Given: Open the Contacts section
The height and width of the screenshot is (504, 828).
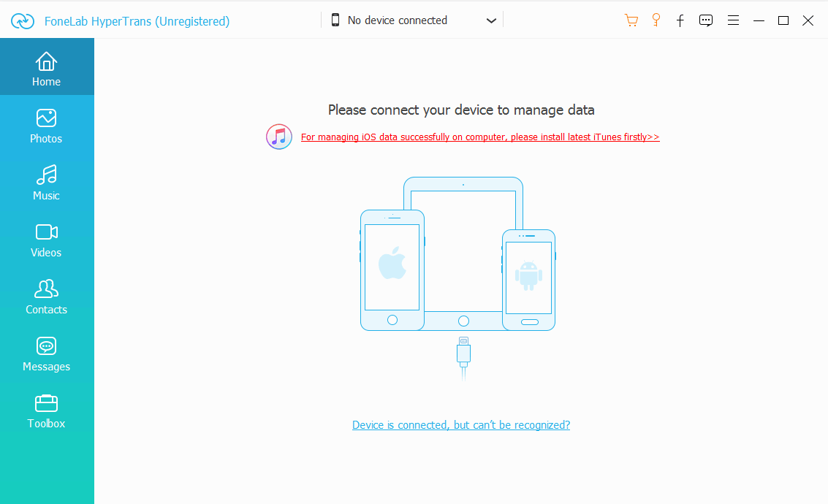Looking at the screenshot, I should point(47,296).
